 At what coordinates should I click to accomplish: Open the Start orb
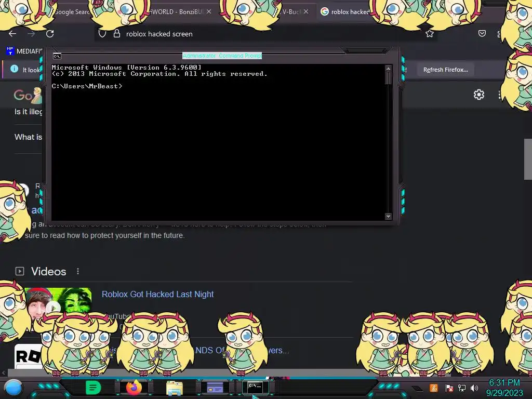(14, 388)
